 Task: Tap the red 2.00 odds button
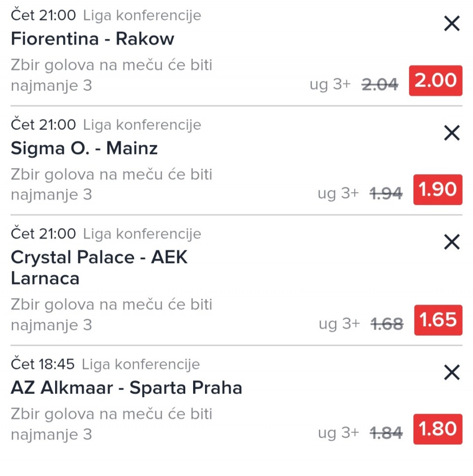436,81
